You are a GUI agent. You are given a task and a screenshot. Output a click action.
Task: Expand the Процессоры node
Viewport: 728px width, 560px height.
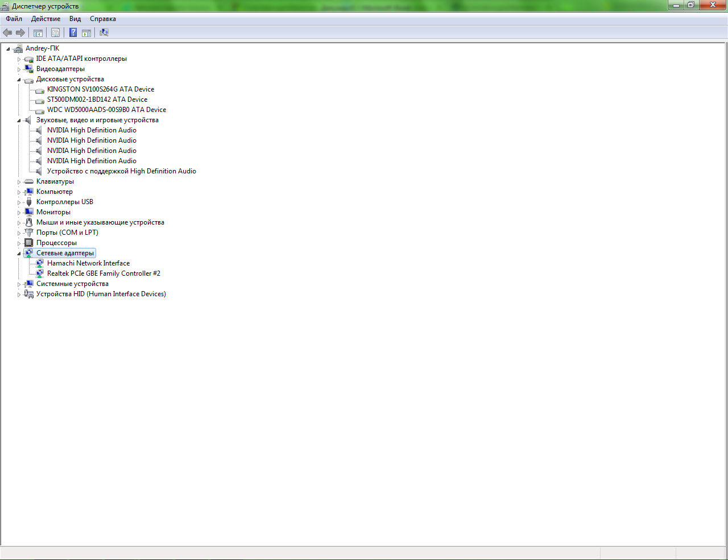coord(19,243)
